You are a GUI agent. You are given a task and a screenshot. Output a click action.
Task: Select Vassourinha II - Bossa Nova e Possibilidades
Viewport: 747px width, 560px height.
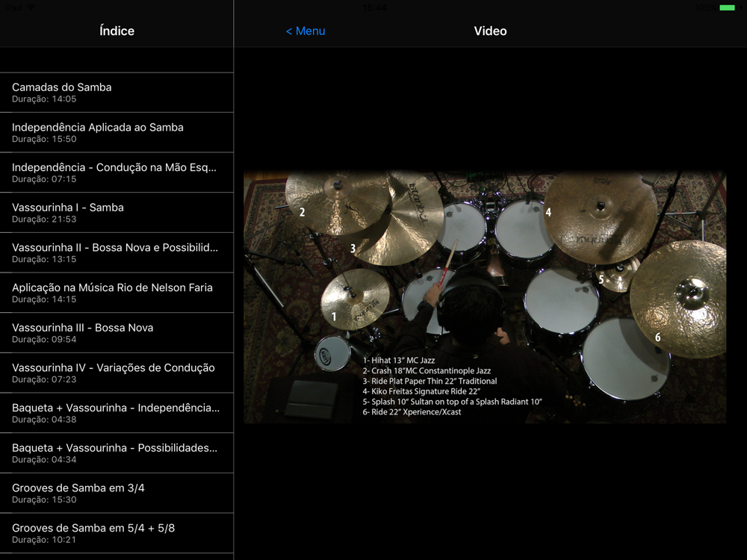point(117,252)
